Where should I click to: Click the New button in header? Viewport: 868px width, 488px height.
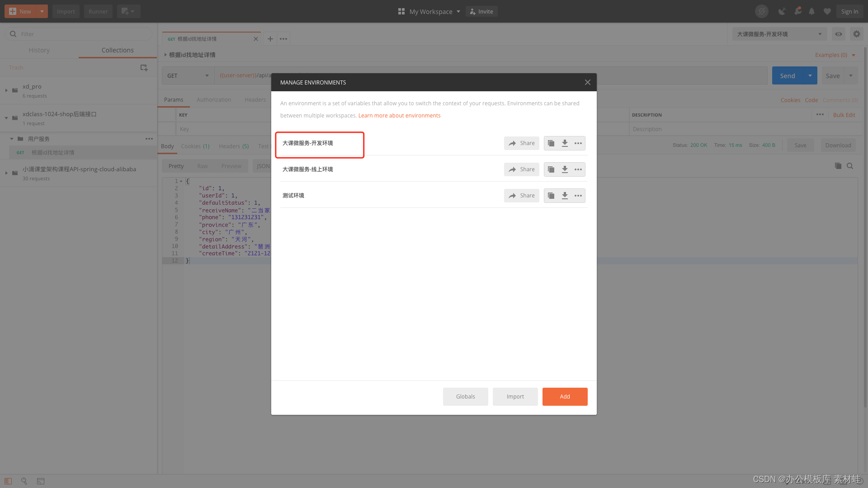pyautogui.click(x=20, y=11)
